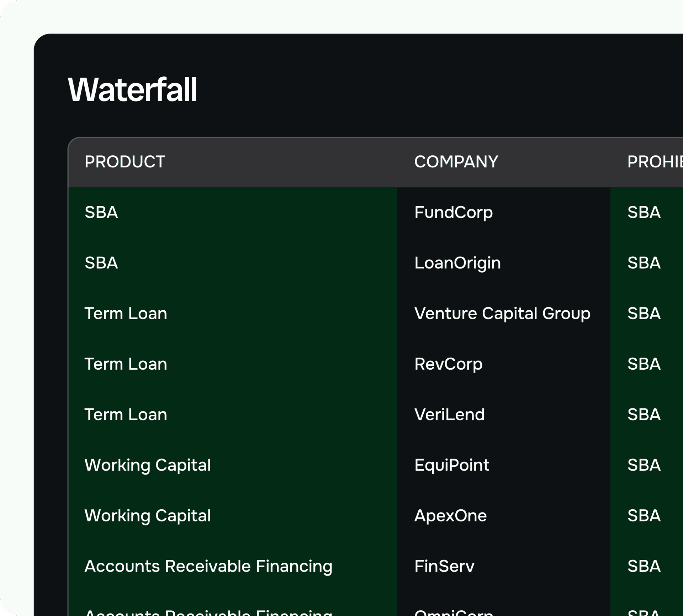Image resolution: width=683 pixels, height=616 pixels.
Task: Click the ApexOne company row
Action: coord(451,516)
